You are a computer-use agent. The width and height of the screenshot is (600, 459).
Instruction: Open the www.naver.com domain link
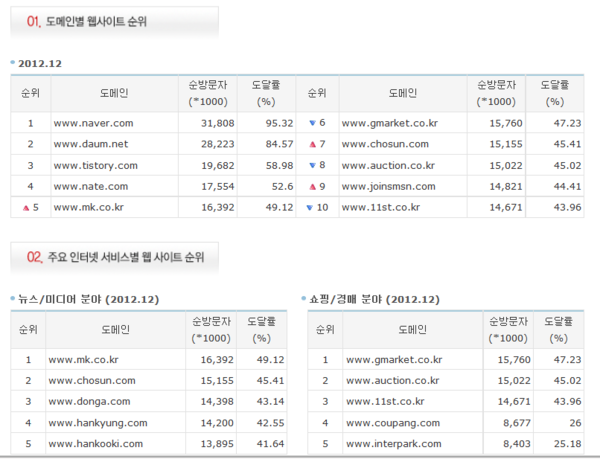[92, 123]
